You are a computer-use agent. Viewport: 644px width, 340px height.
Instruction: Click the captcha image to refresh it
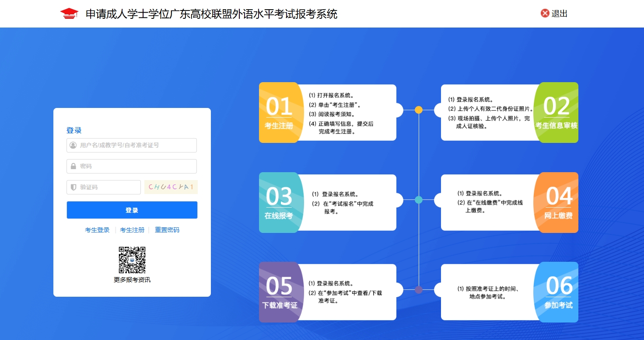(x=171, y=187)
